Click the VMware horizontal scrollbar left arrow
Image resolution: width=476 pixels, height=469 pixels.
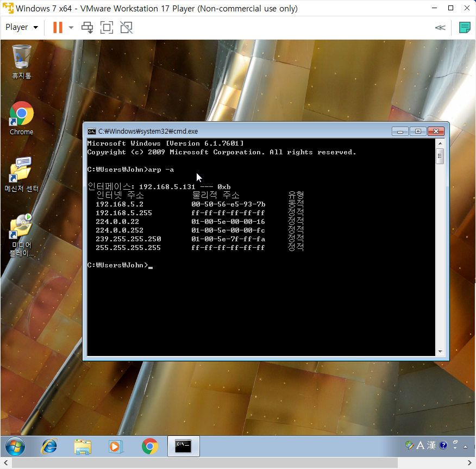coord(6,463)
